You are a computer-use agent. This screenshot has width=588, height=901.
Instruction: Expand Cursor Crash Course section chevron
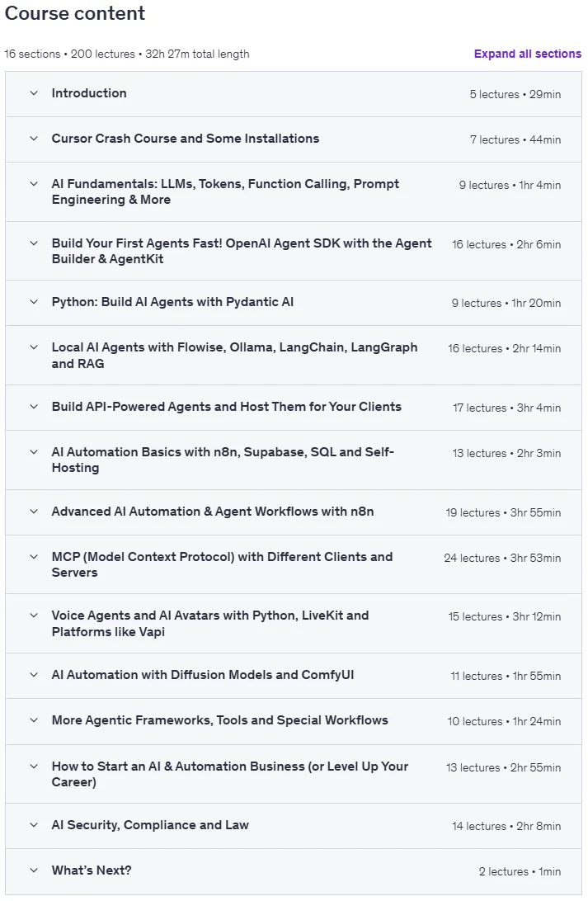(x=34, y=139)
